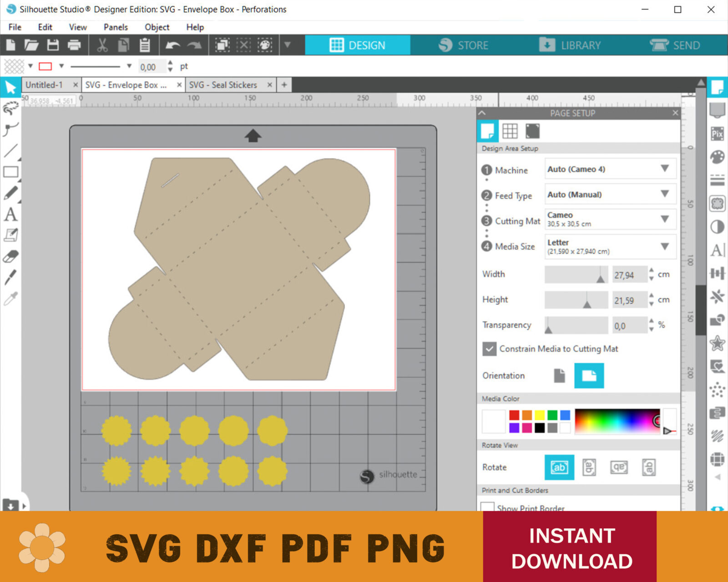Save the document with the floppy icon
Viewport: 728px width, 582px height.
click(53, 45)
